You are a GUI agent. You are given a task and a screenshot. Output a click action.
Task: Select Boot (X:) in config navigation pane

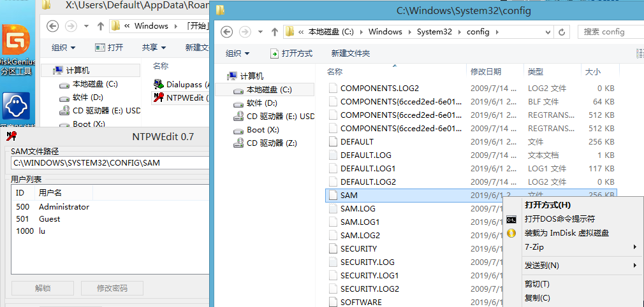click(x=257, y=130)
